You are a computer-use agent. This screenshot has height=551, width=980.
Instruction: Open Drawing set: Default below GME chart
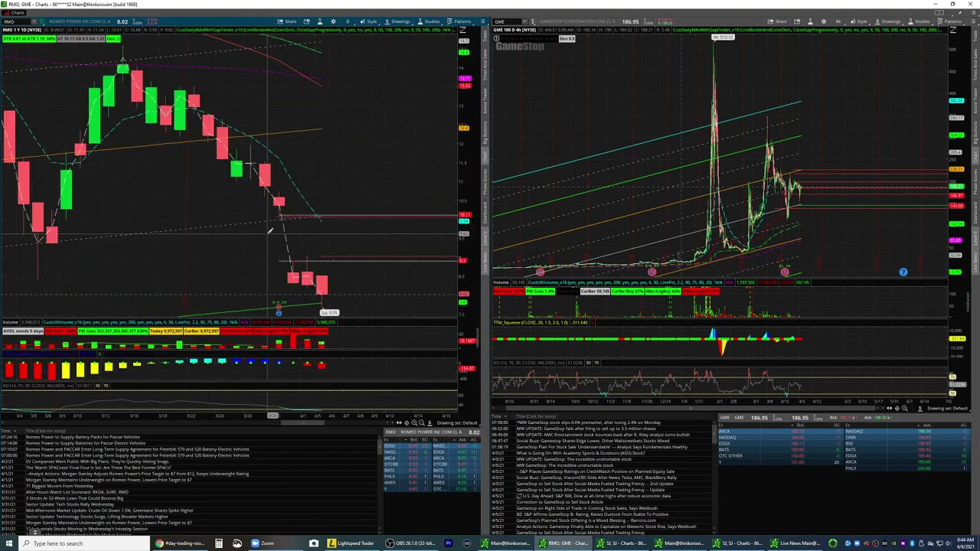tap(948, 408)
